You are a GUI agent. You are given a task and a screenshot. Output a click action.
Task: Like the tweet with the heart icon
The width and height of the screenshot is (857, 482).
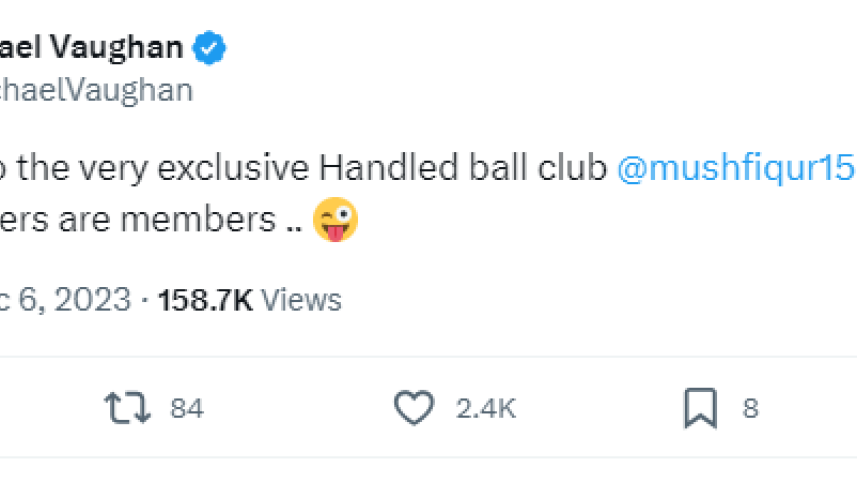point(414,408)
